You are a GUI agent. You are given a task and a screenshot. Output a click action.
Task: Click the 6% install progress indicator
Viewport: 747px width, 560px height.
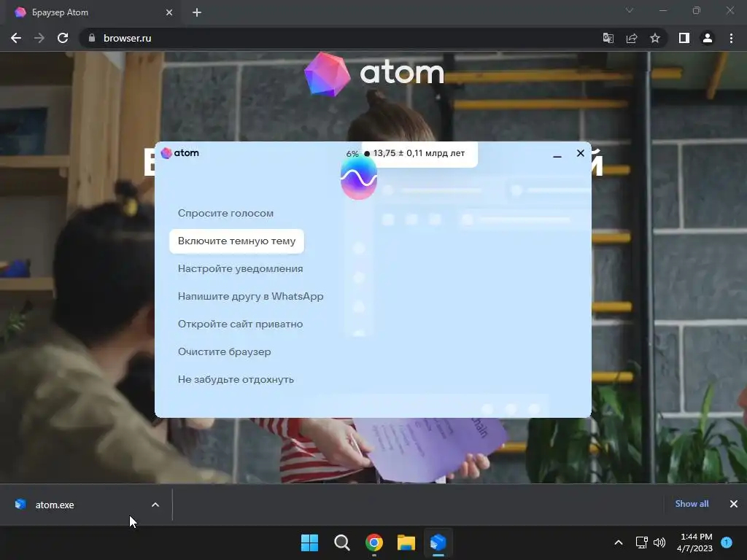[352, 154]
